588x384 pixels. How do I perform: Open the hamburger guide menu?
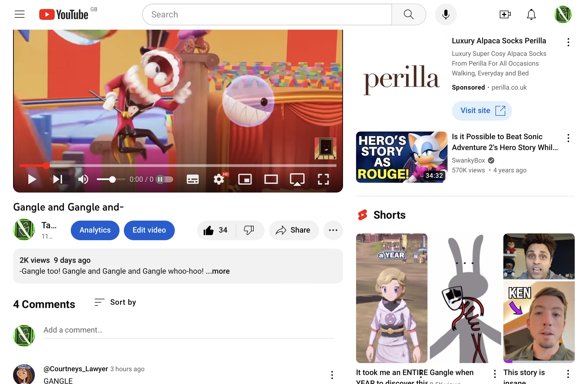(20, 14)
